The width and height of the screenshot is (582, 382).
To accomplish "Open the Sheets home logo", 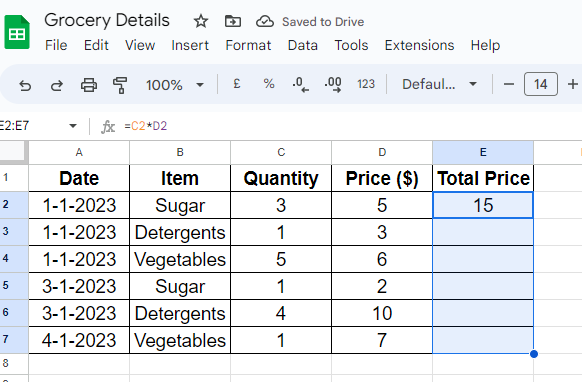I will coord(17,32).
